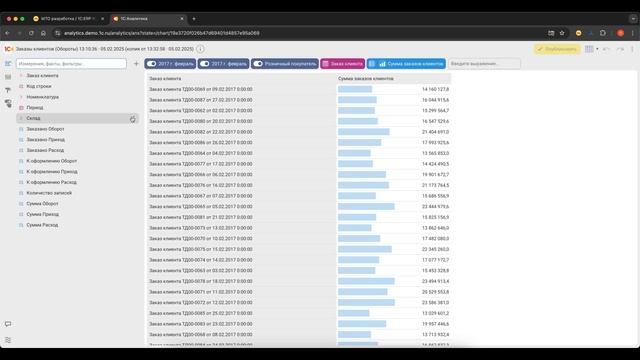This screenshot has height=360, width=640.
Task: Click the browser home icon
Action: point(43,33)
